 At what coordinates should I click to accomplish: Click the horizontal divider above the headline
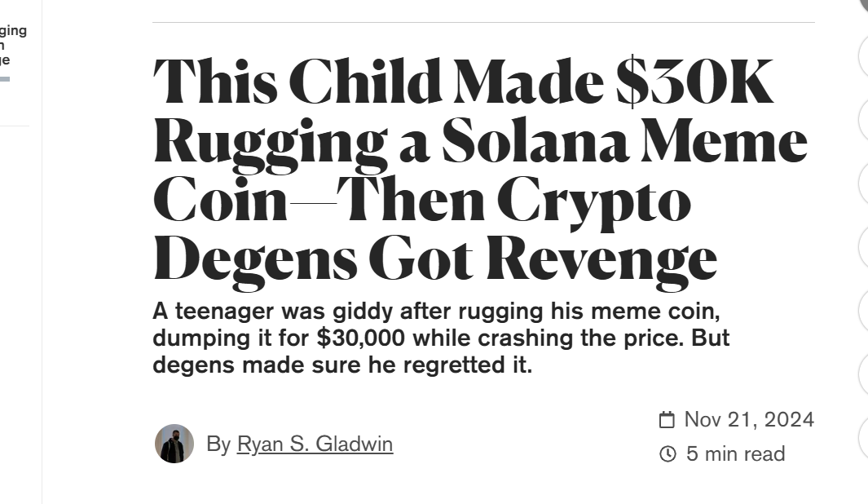[483, 22]
